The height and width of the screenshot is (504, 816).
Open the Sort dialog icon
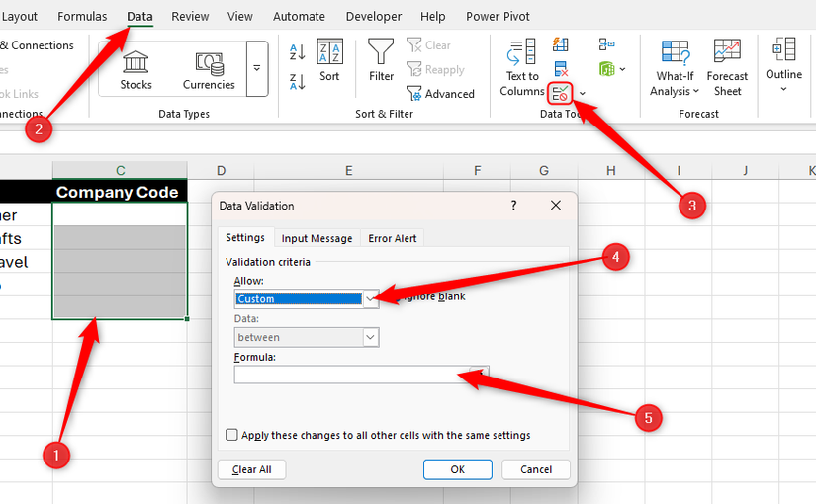coord(329,59)
